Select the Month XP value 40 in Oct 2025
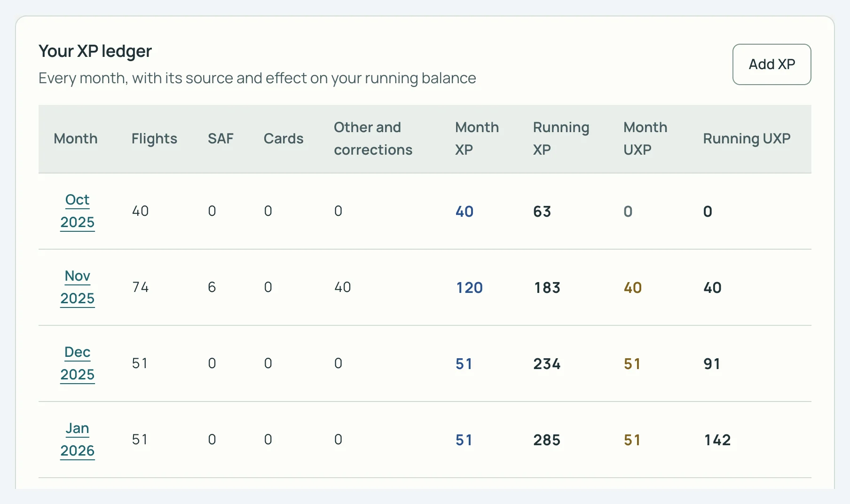Viewport: 850px width, 504px height. [464, 212]
